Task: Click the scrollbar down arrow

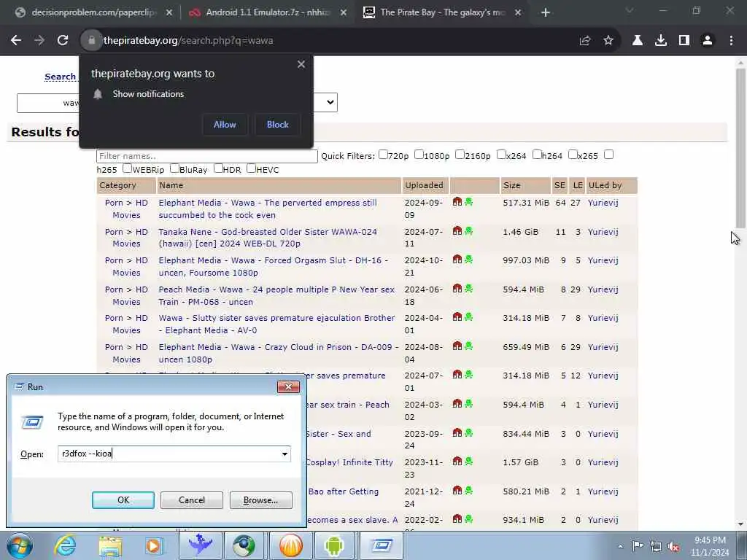Action: (740, 524)
